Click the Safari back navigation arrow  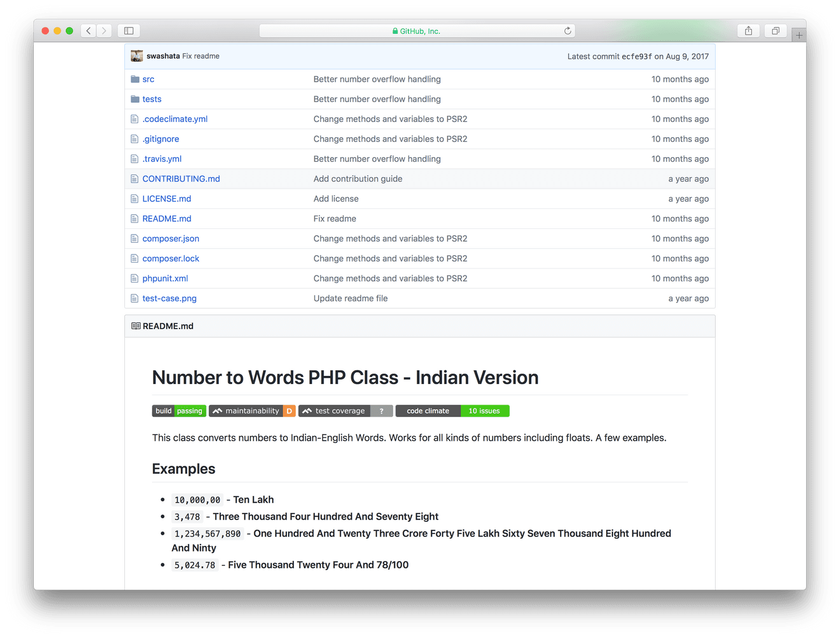tap(89, 31)
